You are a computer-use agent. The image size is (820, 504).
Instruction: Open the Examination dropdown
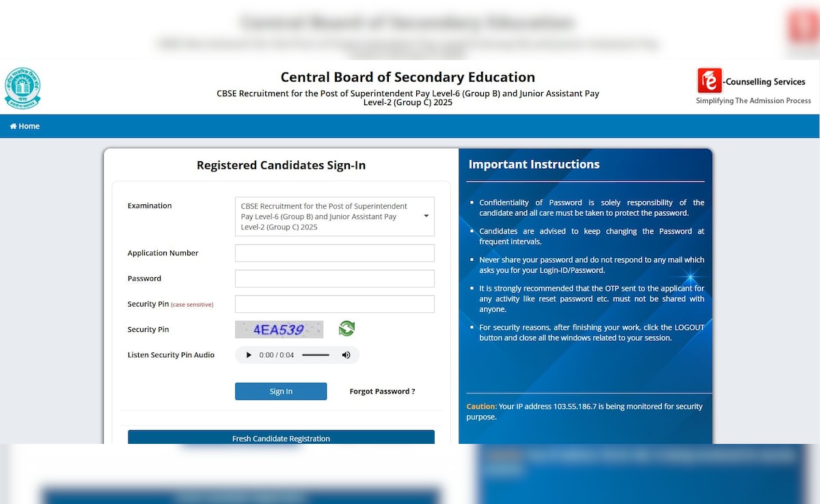pyautogui.click(x=335, y=216)
